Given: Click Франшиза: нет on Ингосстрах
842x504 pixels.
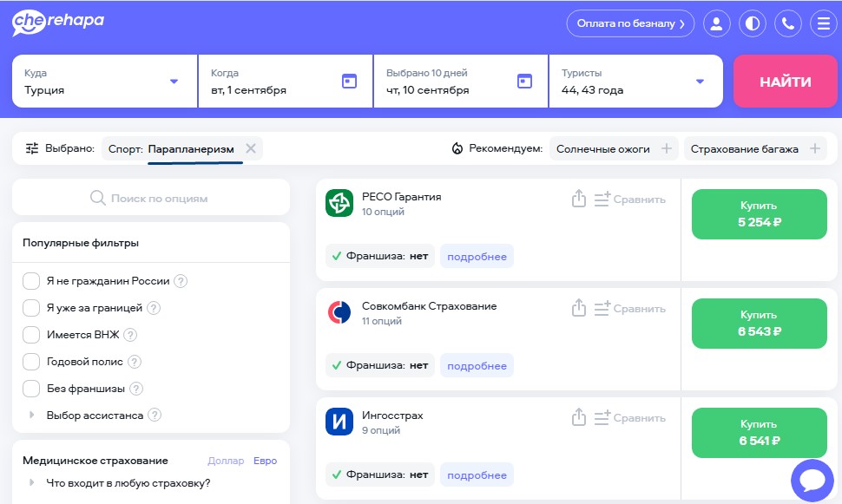Looking at the screenshot, I should point(380,475).
